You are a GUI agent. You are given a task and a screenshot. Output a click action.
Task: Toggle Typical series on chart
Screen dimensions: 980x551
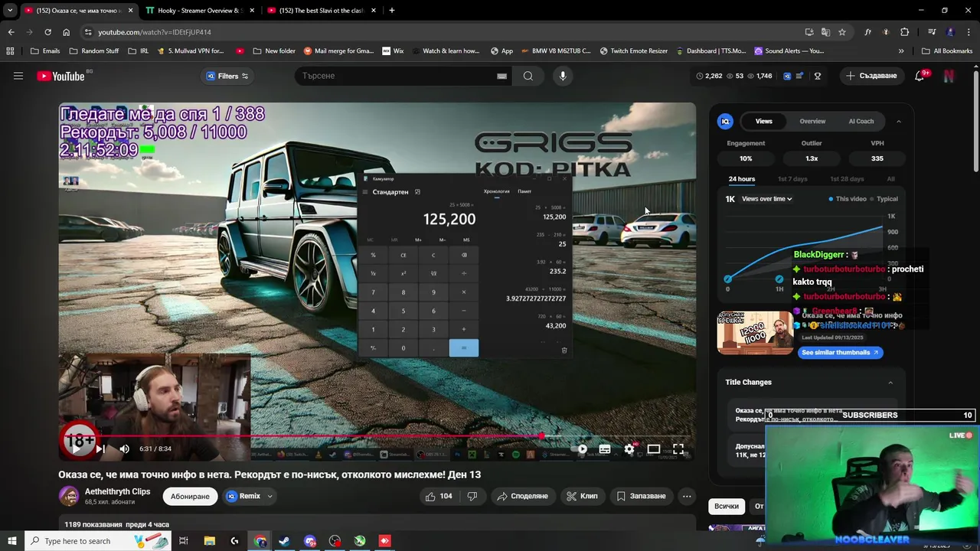click(x=884, y=199)
